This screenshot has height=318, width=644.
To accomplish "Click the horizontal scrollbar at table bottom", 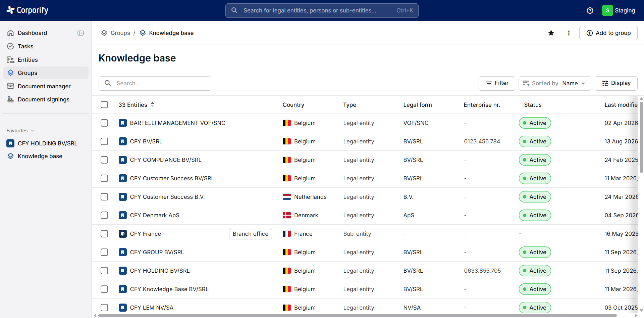I will point(358,315).
